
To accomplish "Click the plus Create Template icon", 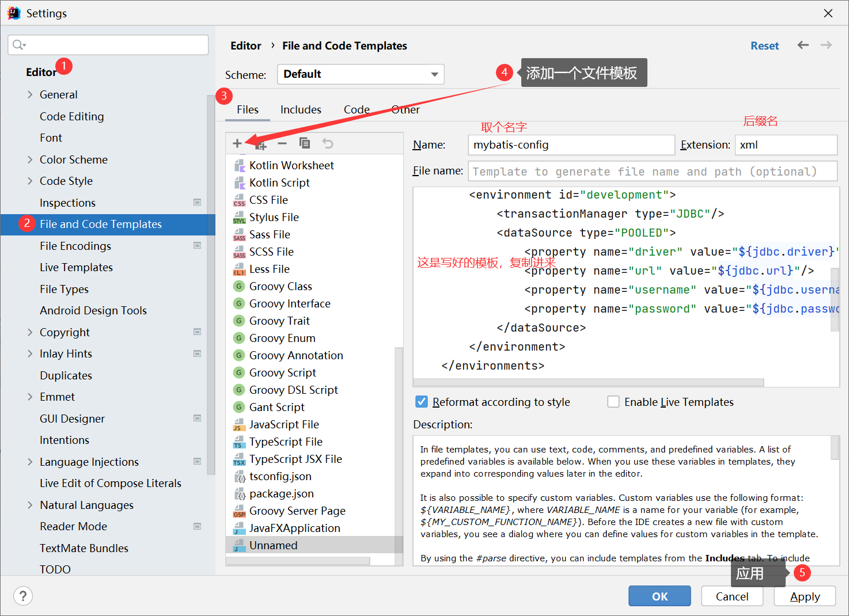I will 237,143.
